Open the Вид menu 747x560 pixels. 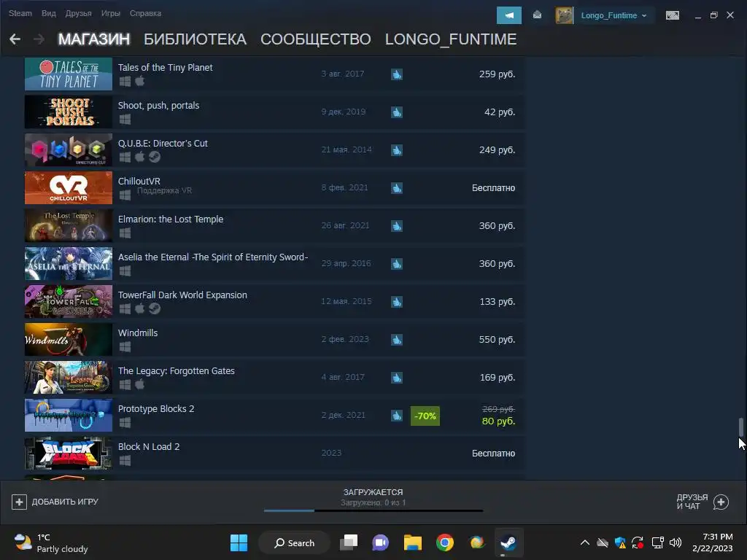point(49,13)
